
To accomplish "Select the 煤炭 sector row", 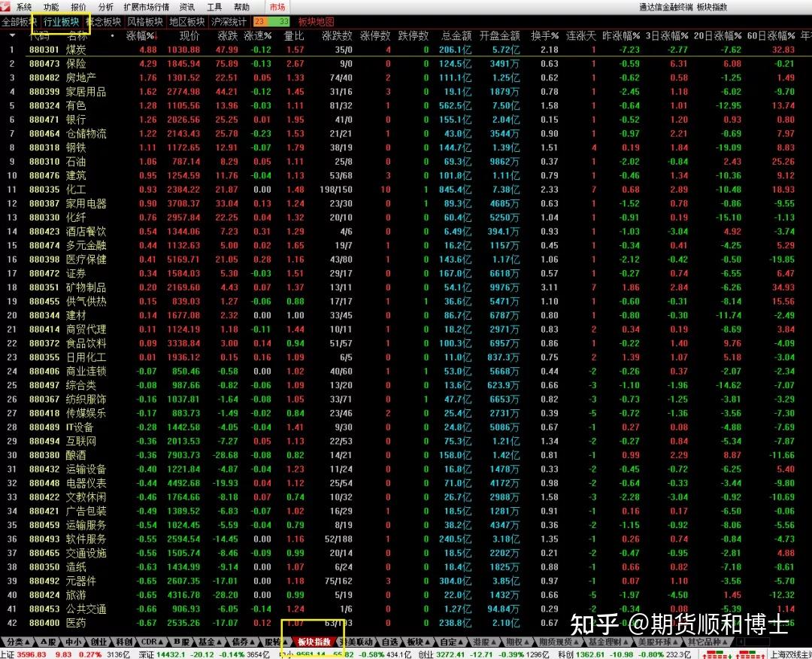I will click(x=406, y=50).
